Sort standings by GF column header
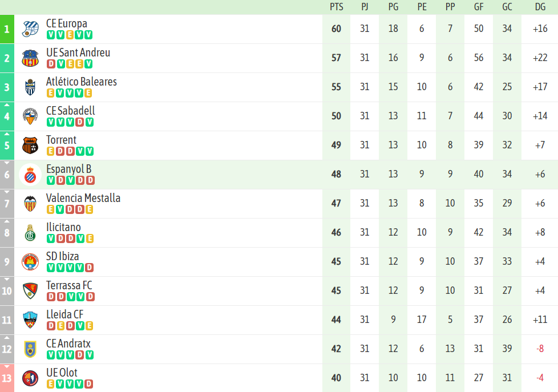The height and width of the screenshot is (392, 558). click(479, 7)
